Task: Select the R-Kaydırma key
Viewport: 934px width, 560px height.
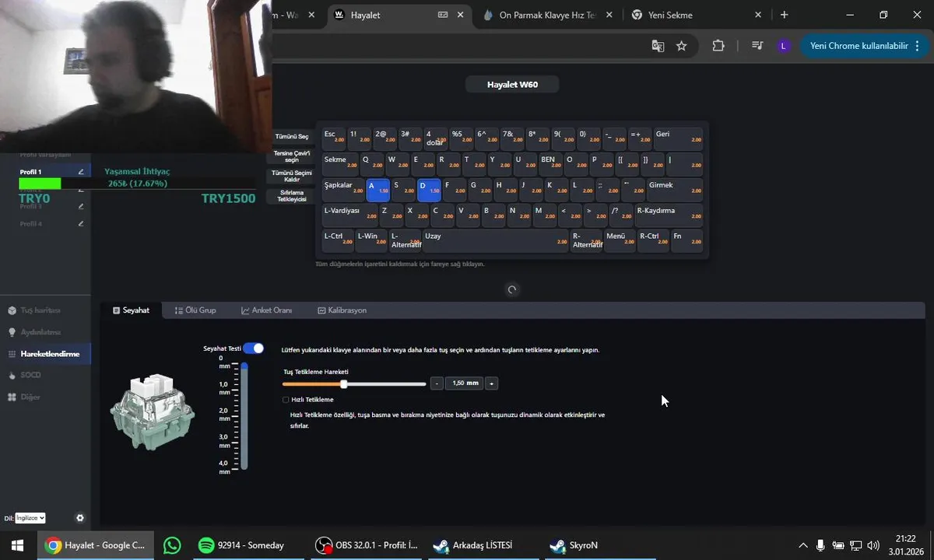Action: coord(669,215)
